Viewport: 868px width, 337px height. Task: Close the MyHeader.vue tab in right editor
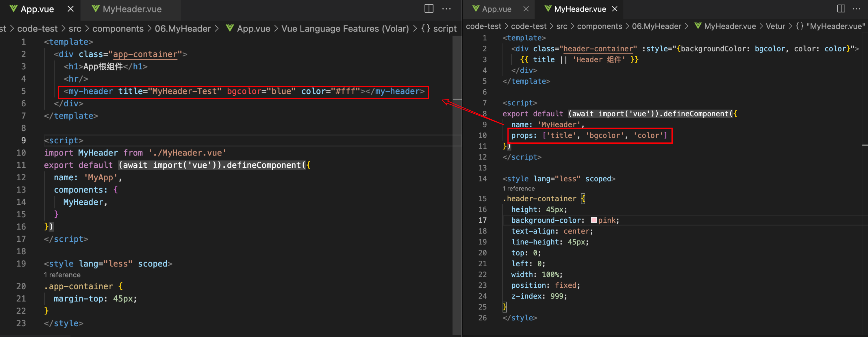point(615,9)
